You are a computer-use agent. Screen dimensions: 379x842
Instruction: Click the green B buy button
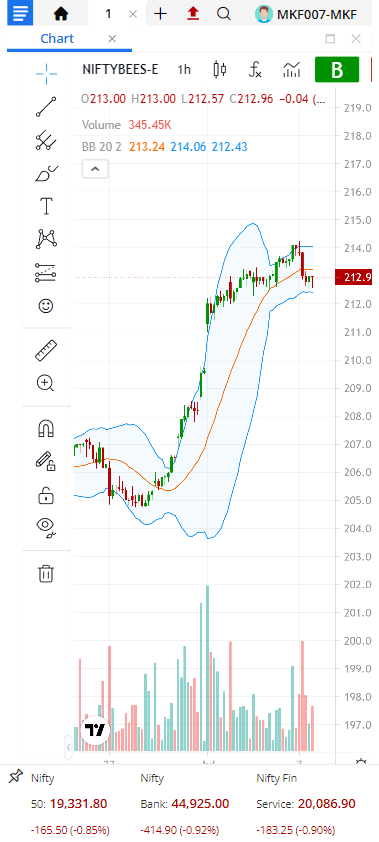[x=337, y=70]
